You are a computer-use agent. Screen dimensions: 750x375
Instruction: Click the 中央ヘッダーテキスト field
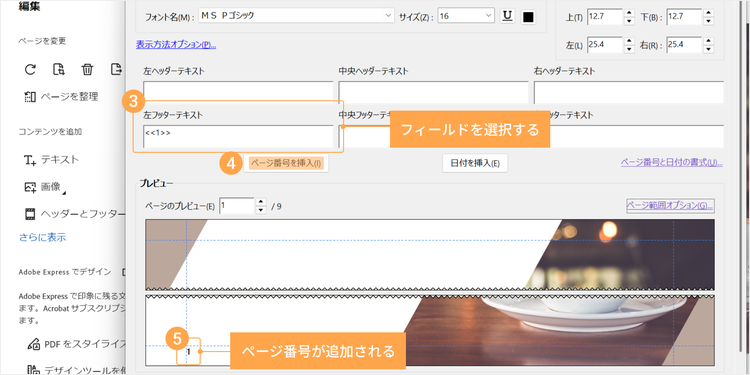(x=433, y=92)
